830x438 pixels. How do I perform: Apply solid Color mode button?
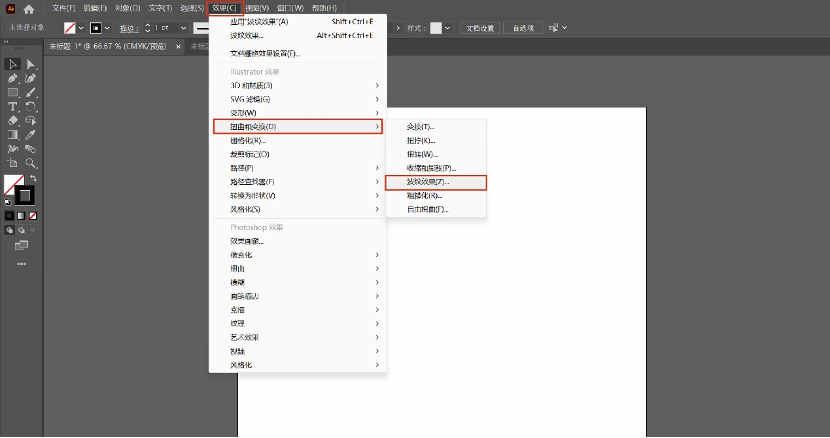(x=10, y=216)
